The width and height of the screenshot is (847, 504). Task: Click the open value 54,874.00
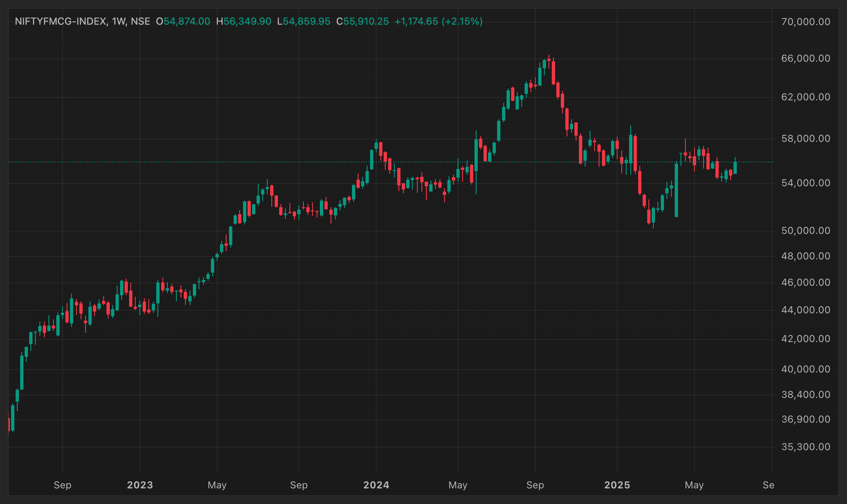coord(187,21)
